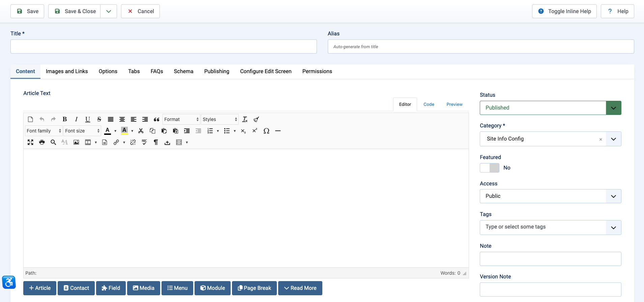Image resolution: width=644 pixels, height=302 pixels.
Task: Toggle the spellcheck ABC icon
Action: click(x=144, y=142)
